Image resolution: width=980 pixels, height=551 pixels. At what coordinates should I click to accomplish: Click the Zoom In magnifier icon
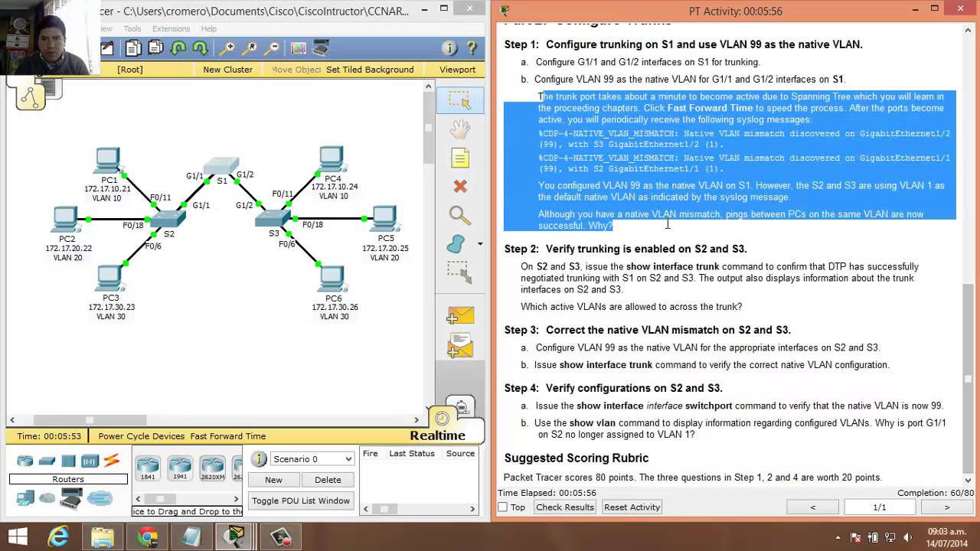coord(227,48)
